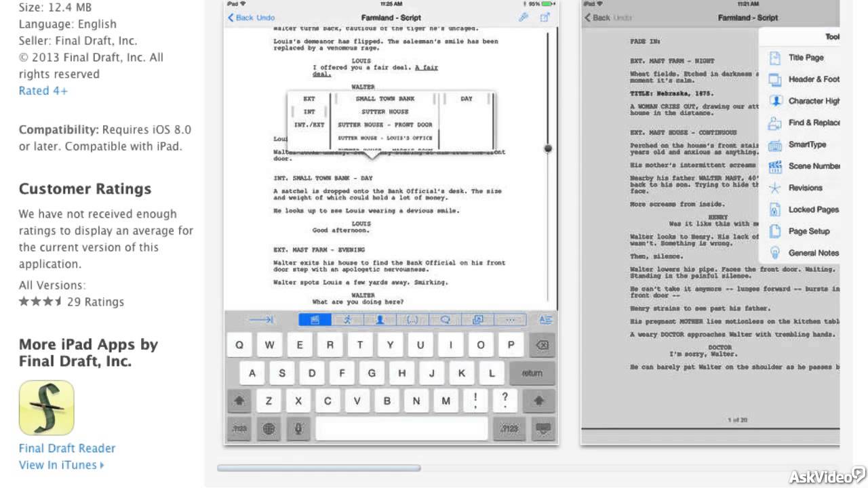Click View In iTunes link

coord(62,465)
